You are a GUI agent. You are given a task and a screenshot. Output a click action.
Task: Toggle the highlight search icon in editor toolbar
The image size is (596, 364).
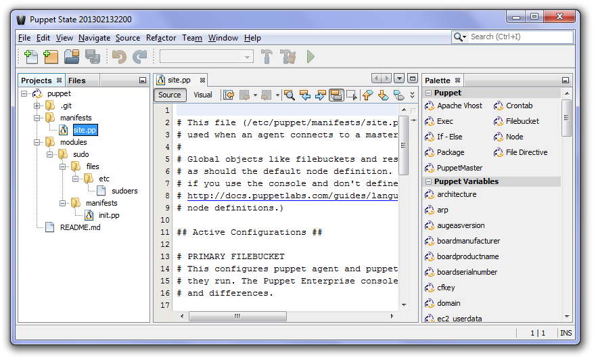[x=336, y=95]
